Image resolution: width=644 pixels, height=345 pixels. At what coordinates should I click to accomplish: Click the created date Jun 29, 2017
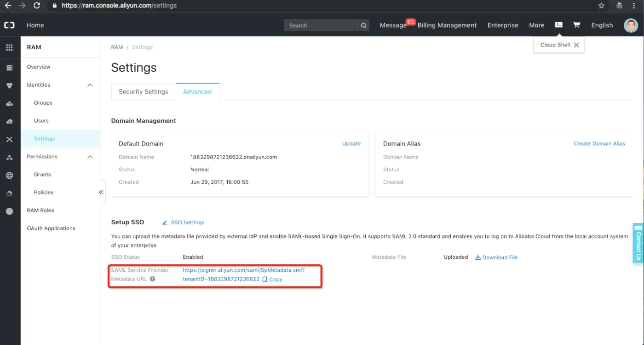219,182
